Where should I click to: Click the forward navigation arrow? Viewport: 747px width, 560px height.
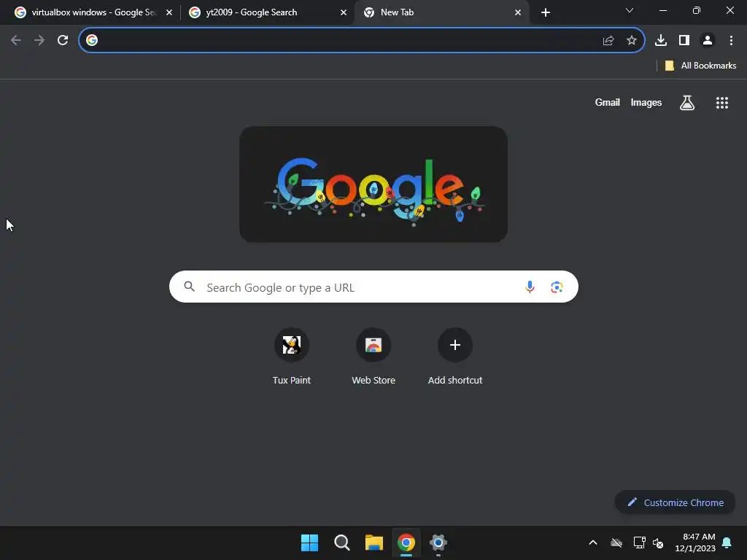tap(39, 41)
